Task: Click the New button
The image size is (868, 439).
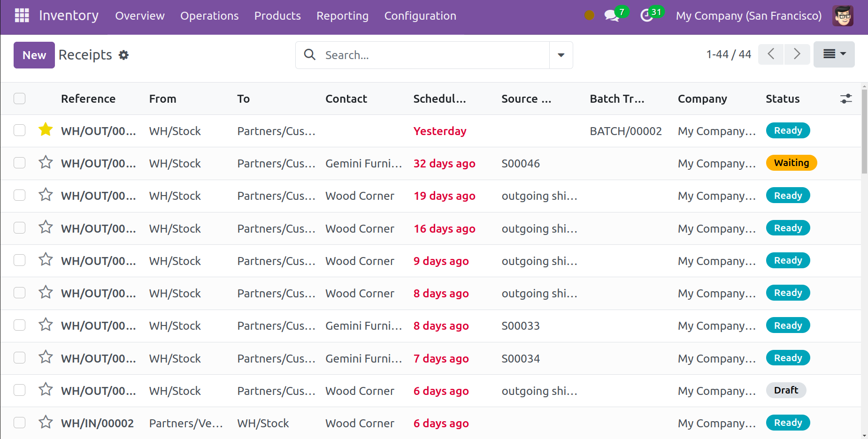Action: tap(34, 55)
